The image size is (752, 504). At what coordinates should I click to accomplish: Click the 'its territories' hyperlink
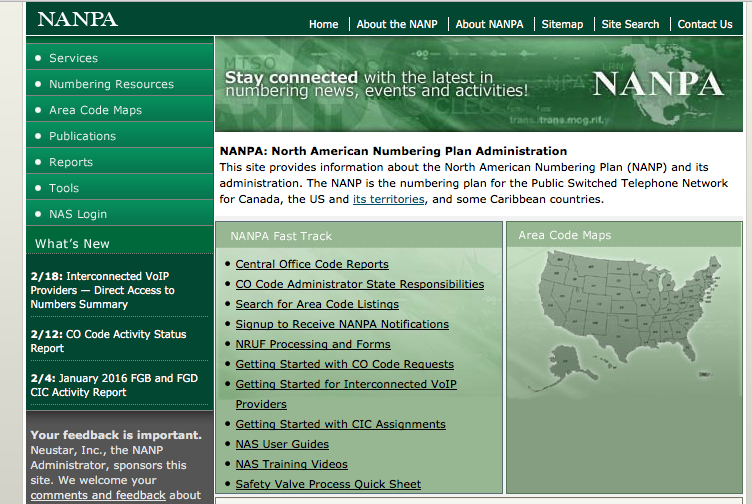tap(389, 200)
